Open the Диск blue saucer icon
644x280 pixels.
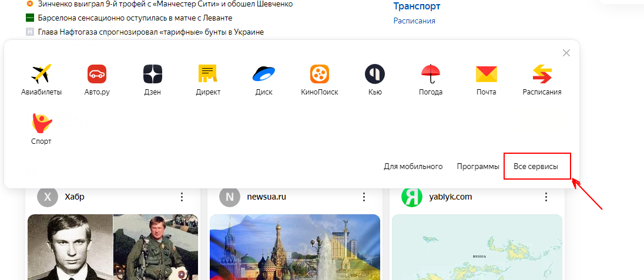point(264,75)
